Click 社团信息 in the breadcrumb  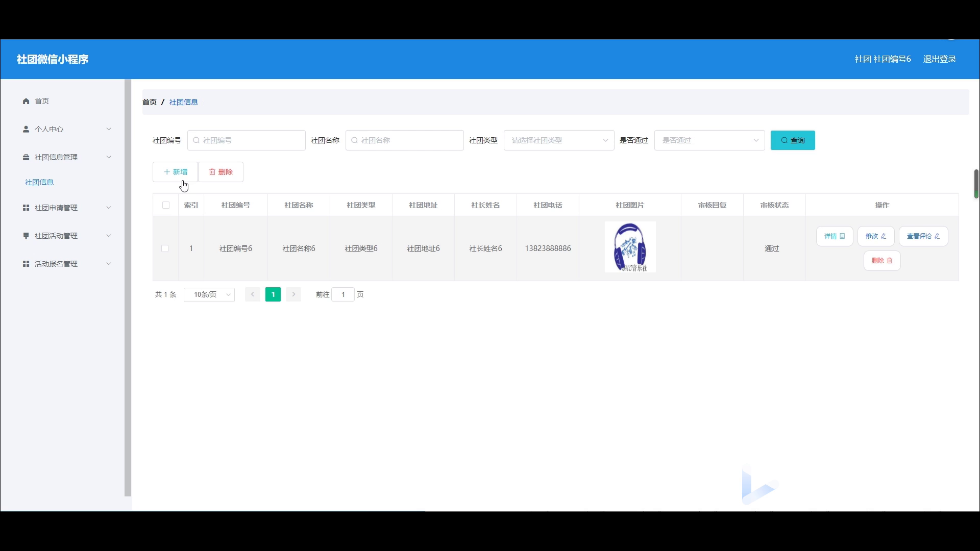184,102
